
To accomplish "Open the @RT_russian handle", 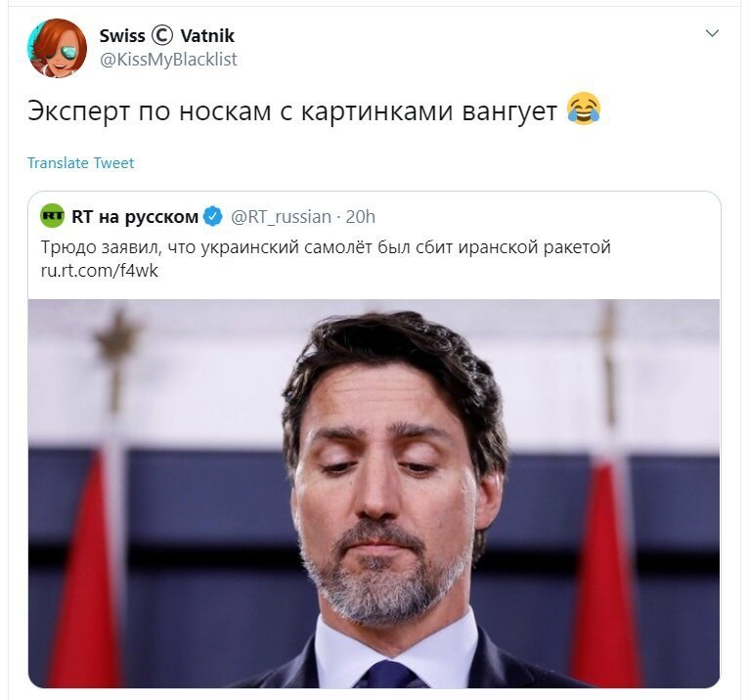I will click(281, 217).
